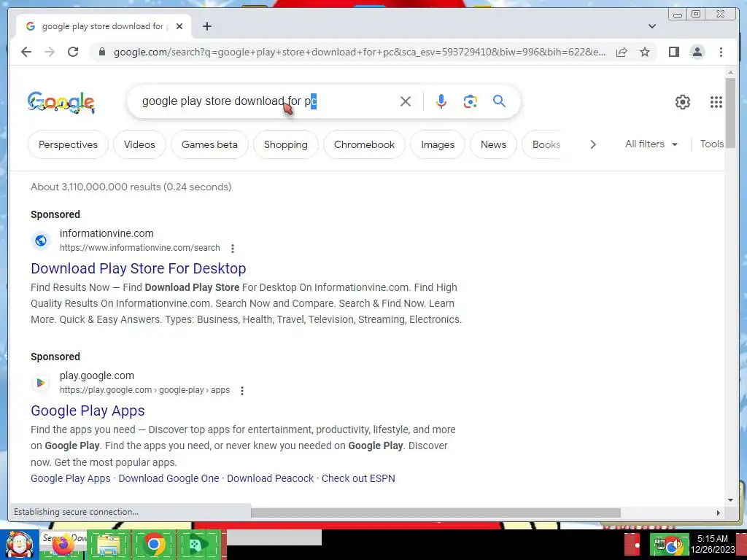Share this page via address bar icon
Viewport: 747px width, 560px height.
click(622, 52)
